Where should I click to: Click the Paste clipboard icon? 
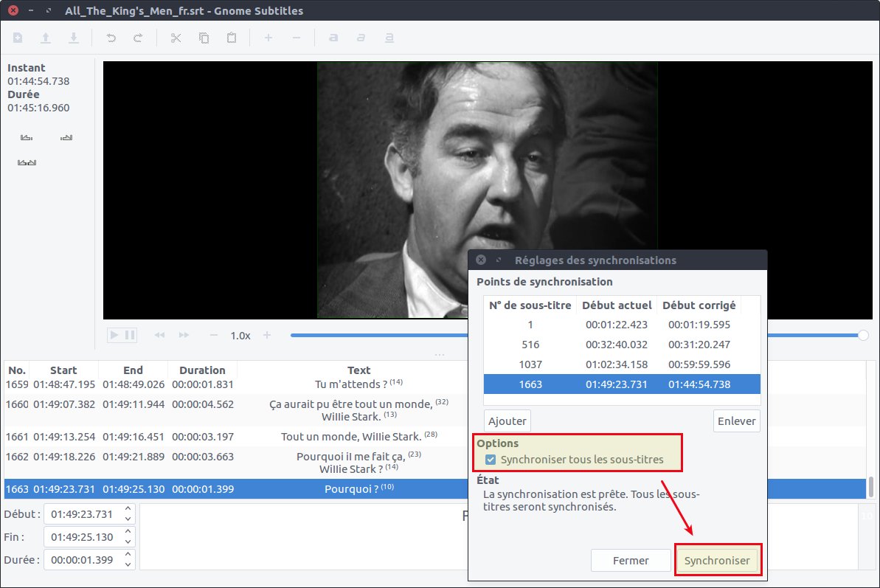point(231,38)
